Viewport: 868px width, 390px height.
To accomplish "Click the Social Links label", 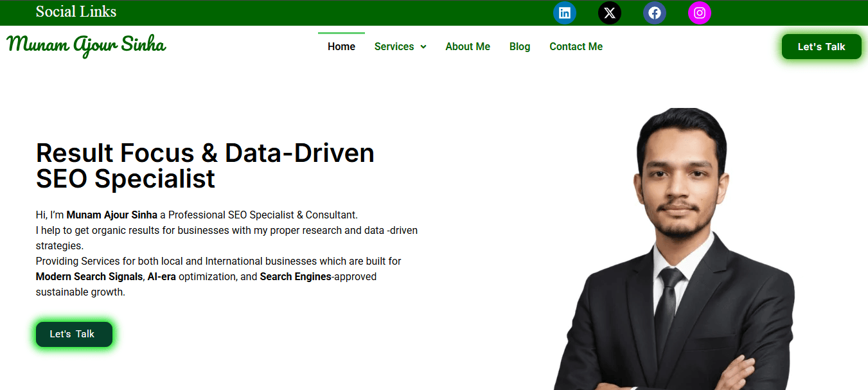I will point(76,12).
